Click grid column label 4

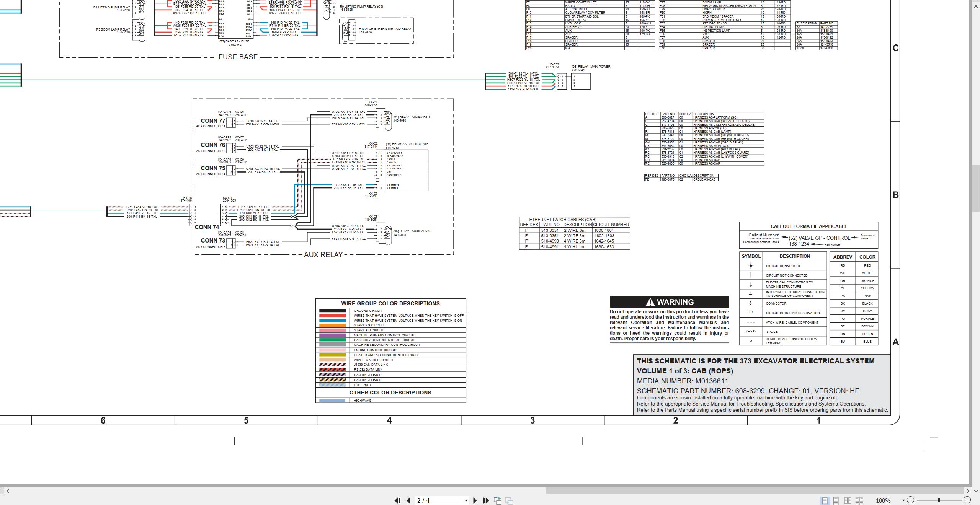(389, 420)
